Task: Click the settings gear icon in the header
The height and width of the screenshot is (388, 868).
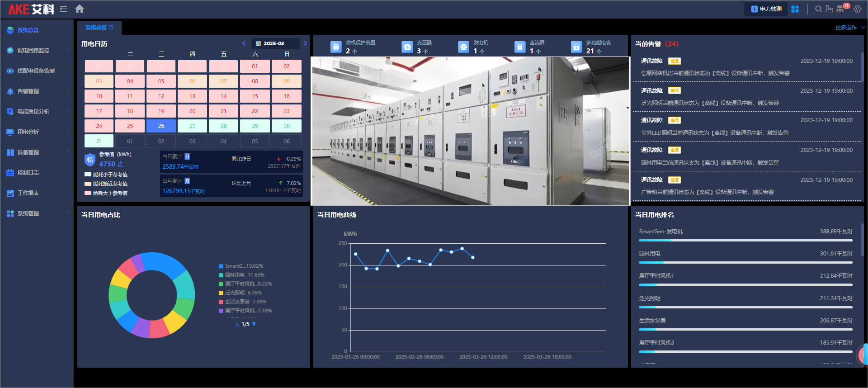Action: point(858,9)
